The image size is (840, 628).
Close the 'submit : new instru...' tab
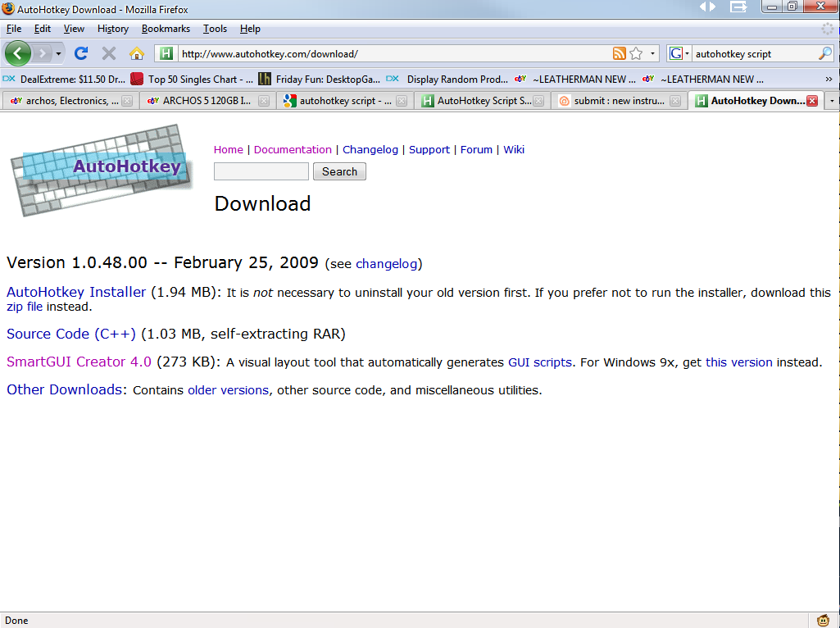click(675, 101)
